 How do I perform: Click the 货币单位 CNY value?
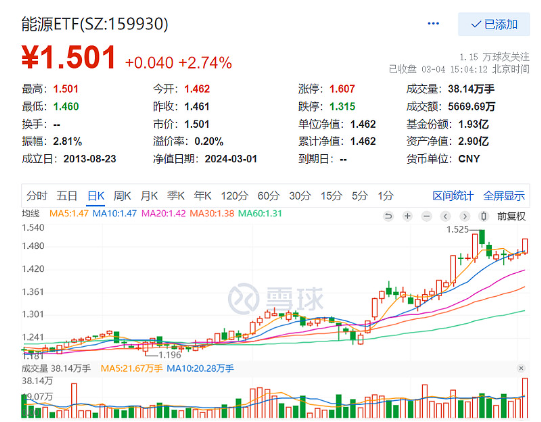[x=469, y=159]
